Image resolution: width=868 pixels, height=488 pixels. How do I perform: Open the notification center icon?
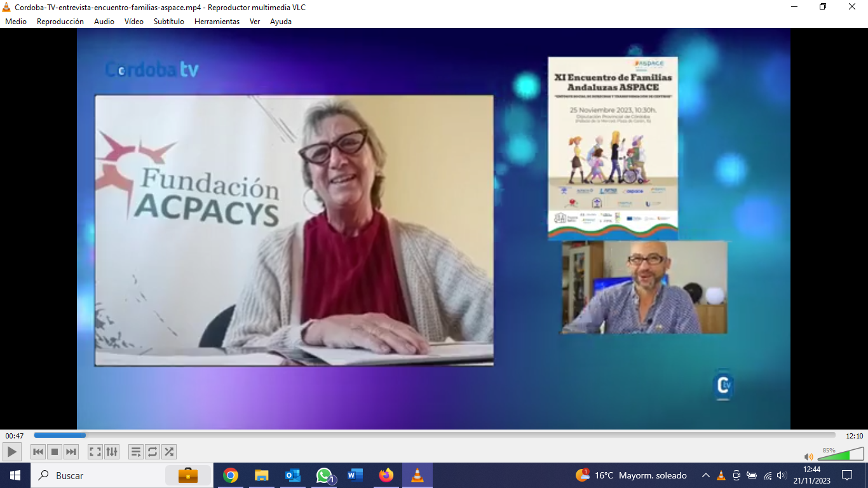[x=847, y=475]
